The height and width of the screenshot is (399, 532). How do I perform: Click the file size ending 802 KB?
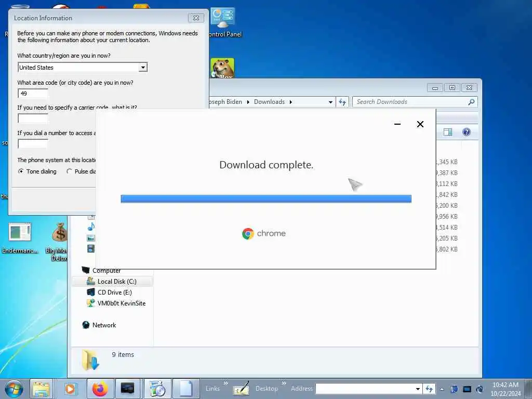pyautogui.click(x=447, y=249)
